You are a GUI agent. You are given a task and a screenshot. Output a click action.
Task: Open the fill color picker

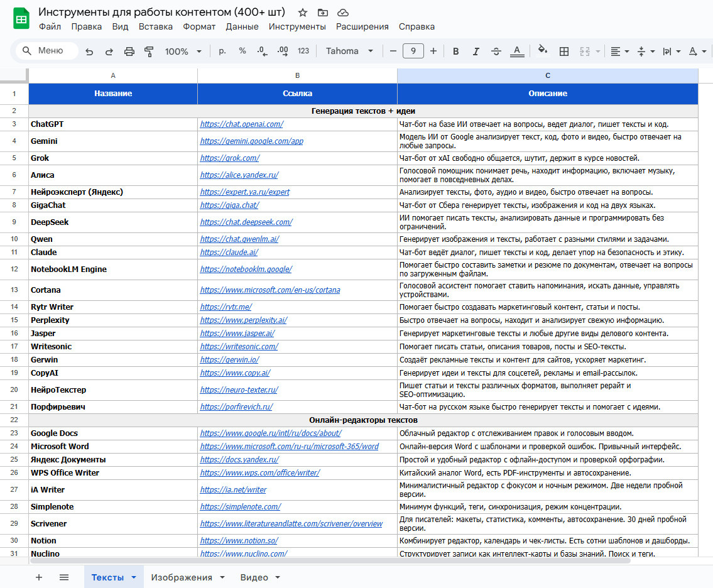click(542, 50)
